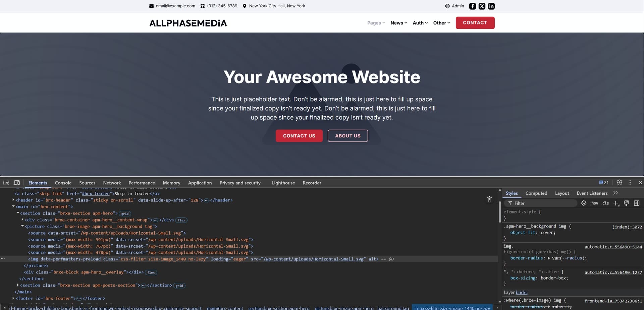Toggle the computed styles sidebar icon
This screenshot has width=644, height=310.
(637, 203)
